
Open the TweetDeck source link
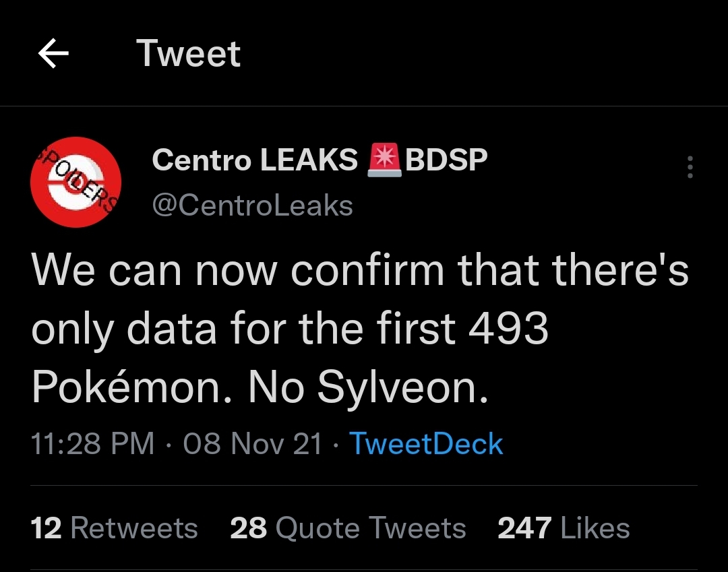426,444
